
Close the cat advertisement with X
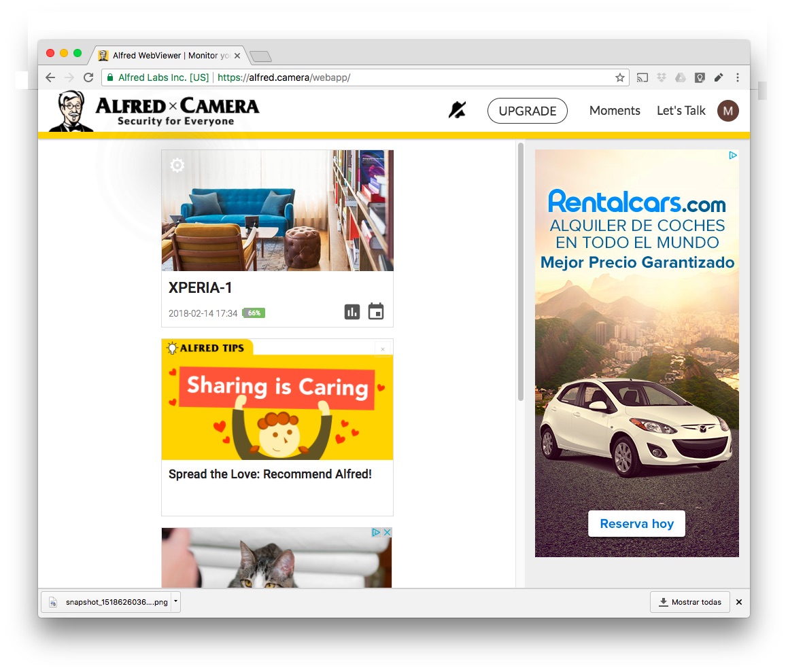tap(387, 533)
